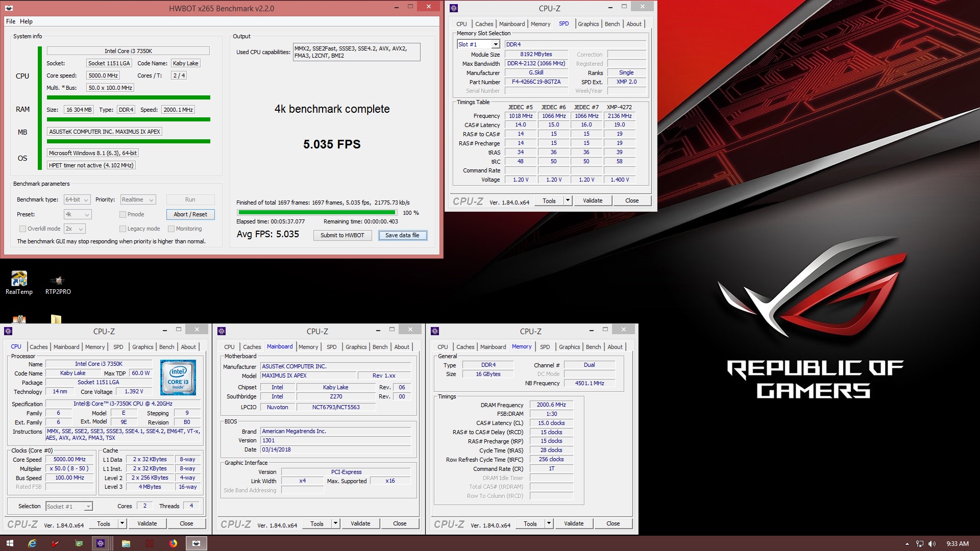Expand Tools arrow in Memory CPU-Z window

549,523
